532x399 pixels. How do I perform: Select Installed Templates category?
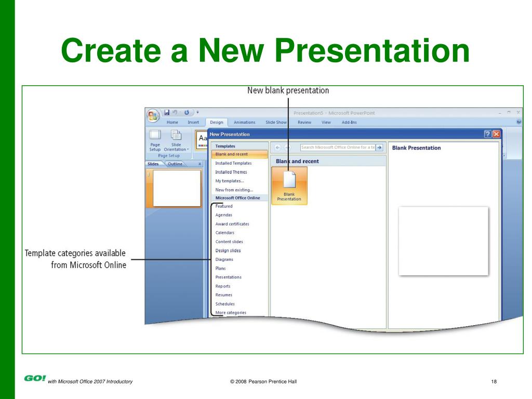click(x=233, y=163)
